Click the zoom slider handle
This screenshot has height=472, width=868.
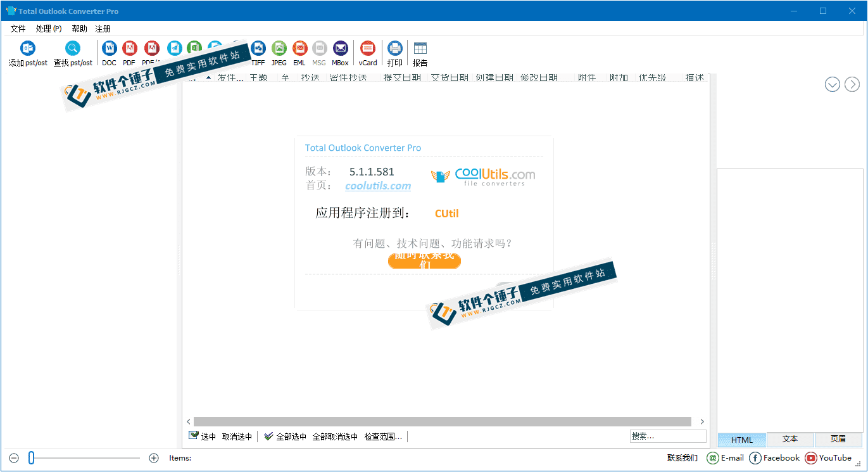(x=31, y=458)
